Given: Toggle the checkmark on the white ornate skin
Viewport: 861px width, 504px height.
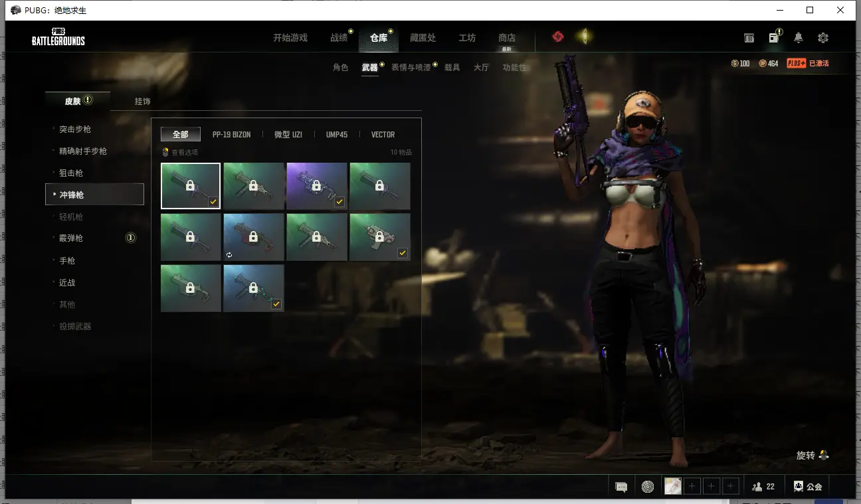Looking at the screenshot, I should pos(403,253).
